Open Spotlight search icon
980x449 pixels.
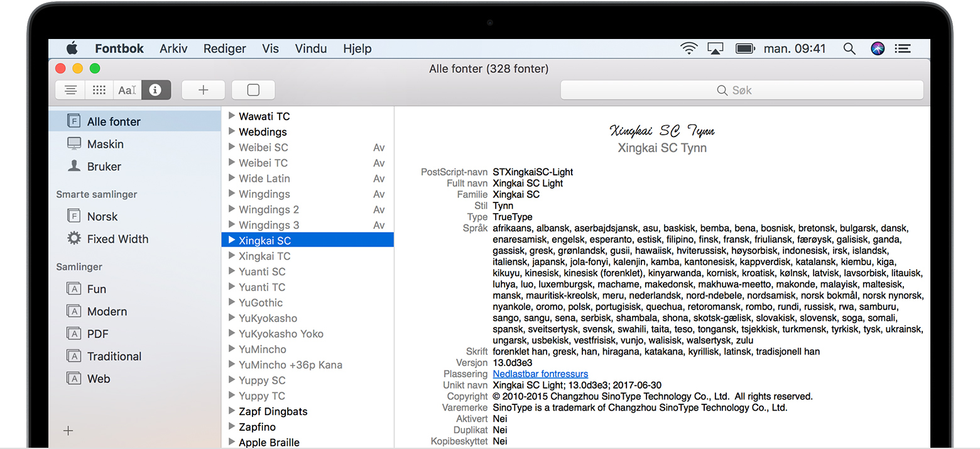[x=849, y=48]
